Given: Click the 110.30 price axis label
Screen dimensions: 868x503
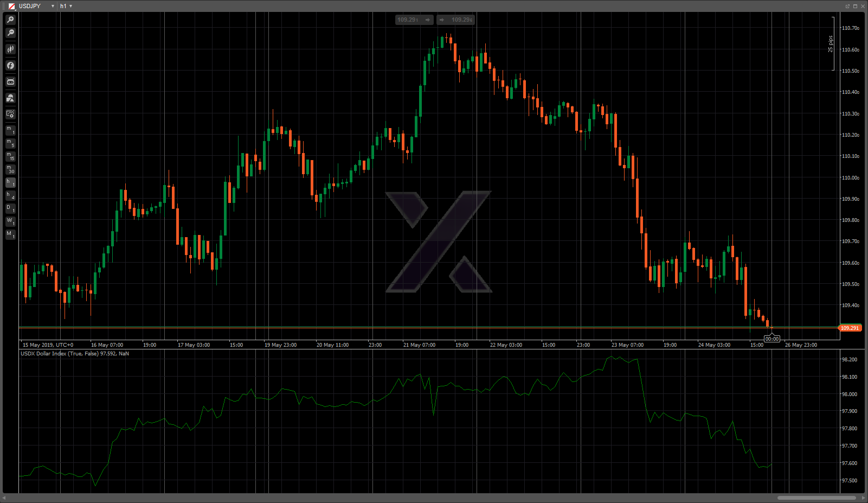Looking at the screenshot, I should (850, 114).
